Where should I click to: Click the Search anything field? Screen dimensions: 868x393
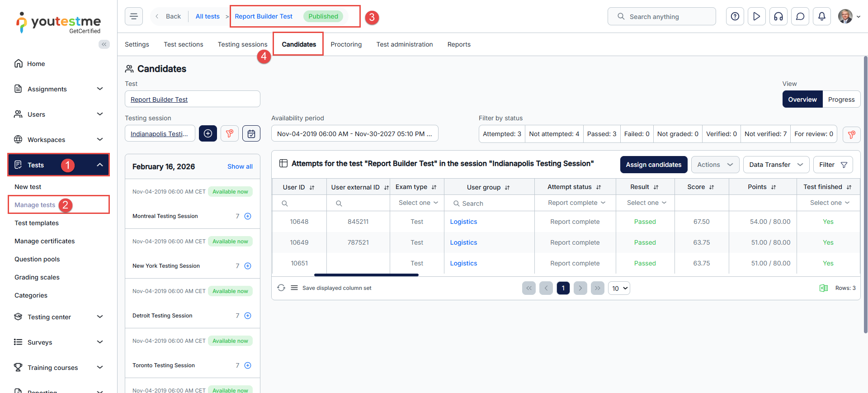661,17
